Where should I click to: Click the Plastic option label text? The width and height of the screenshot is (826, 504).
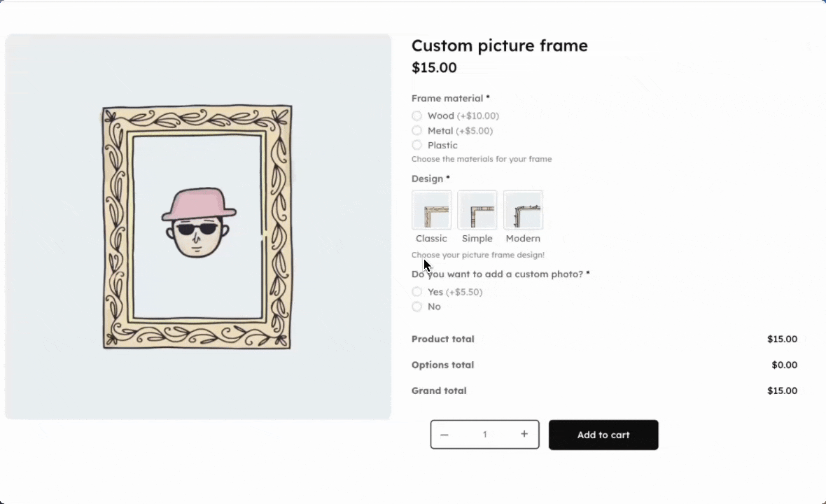[x=442, y=146]
